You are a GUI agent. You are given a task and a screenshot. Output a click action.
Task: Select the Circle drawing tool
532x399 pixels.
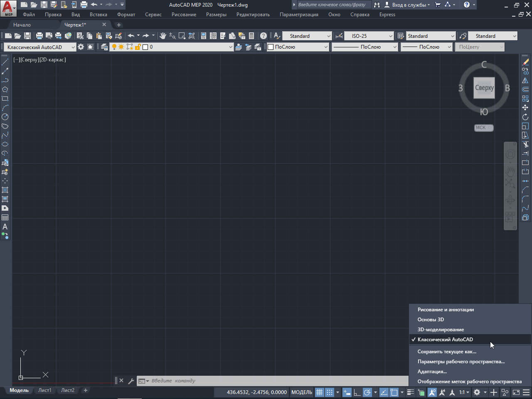click(5, 117)
